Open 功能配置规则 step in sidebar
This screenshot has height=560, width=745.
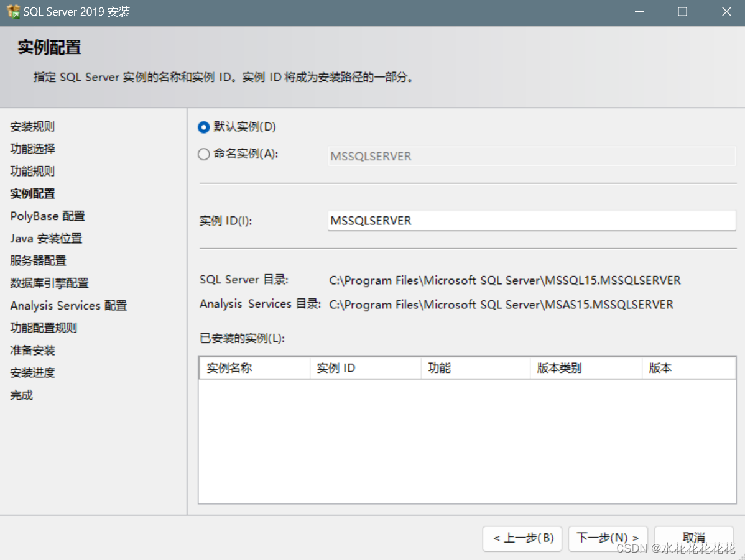(44, 328)
